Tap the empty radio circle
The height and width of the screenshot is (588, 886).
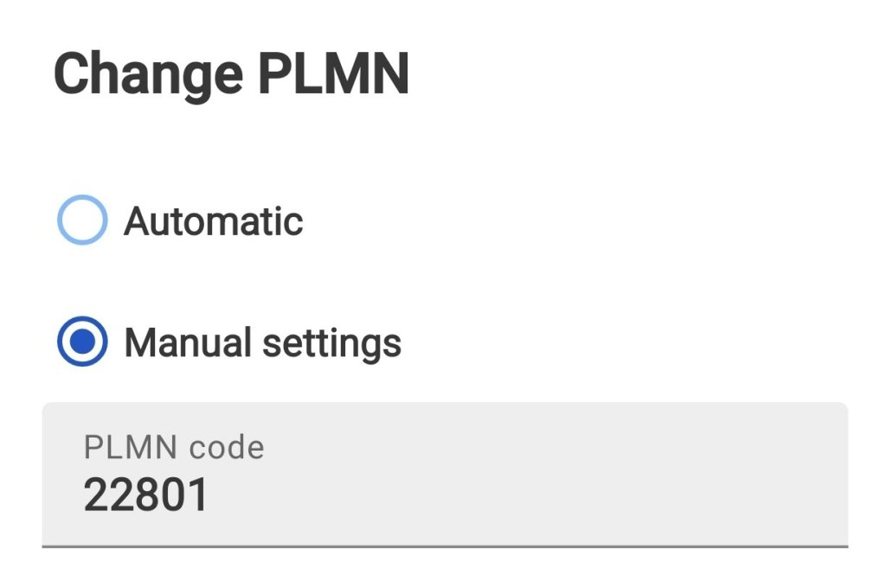[x=82, y=220]
